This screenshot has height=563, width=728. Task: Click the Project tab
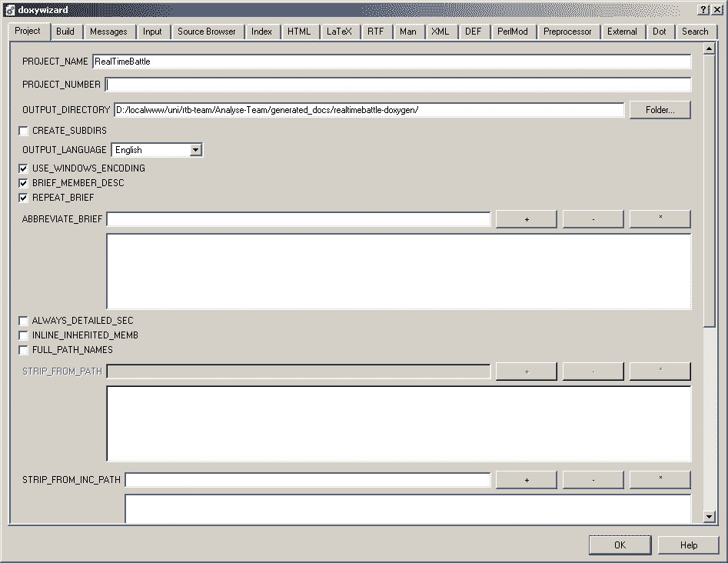[28, 31]
